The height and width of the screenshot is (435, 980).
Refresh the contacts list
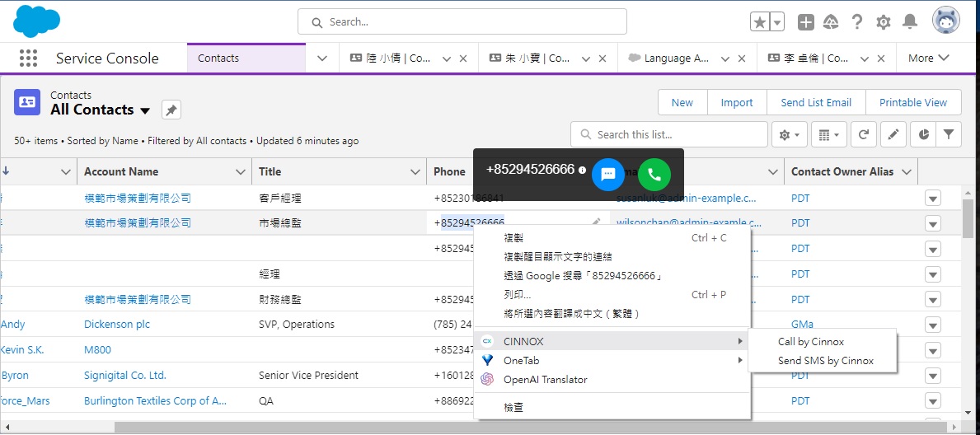point(863,134)
